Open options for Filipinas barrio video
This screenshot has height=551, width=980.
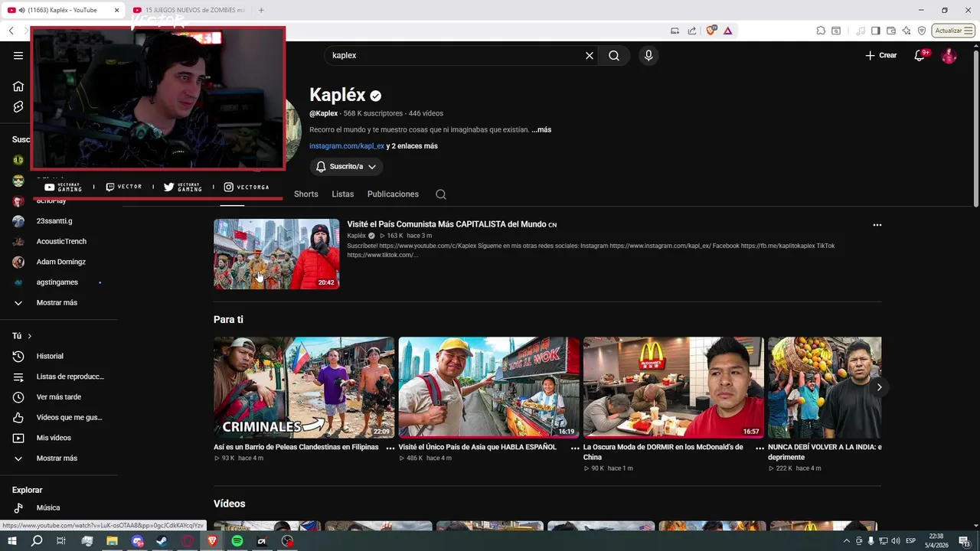pos(390,448)
